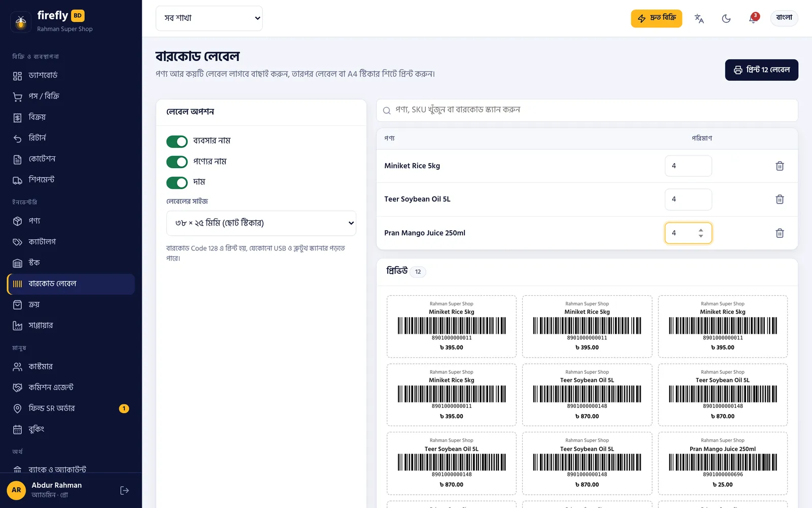Open the স্টক inventory icon

click(x=17, y=263)
